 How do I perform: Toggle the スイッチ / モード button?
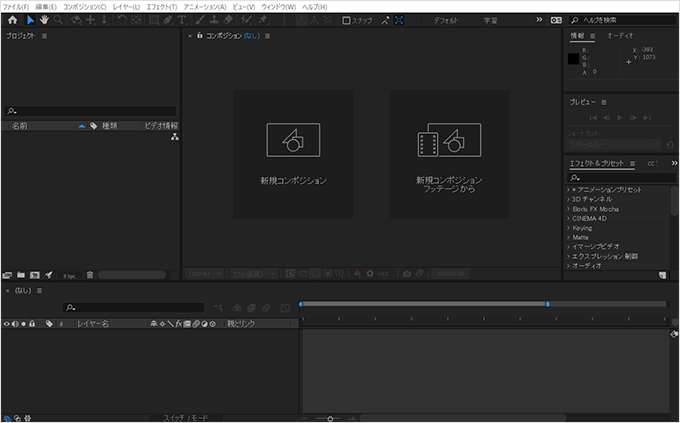tap(186, 418)
